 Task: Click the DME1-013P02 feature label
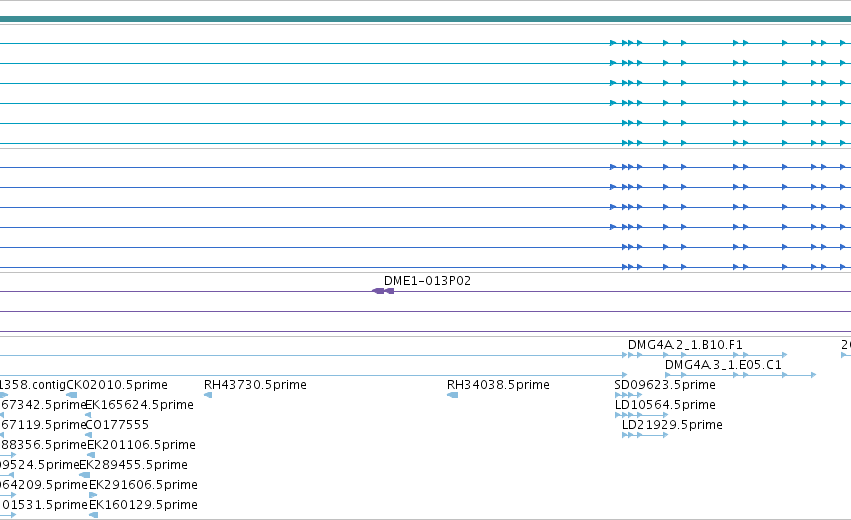click(427, 281)
